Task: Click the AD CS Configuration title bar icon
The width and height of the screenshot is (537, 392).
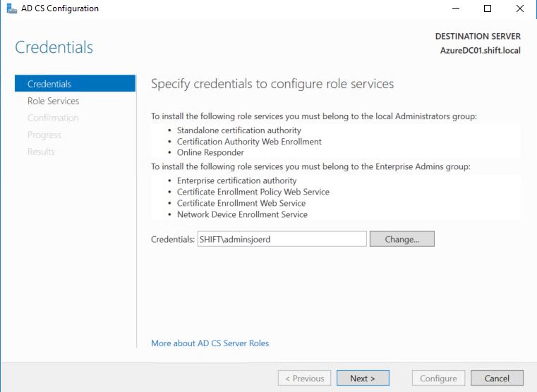Action: pyautogui.click(x=9, y=9)
